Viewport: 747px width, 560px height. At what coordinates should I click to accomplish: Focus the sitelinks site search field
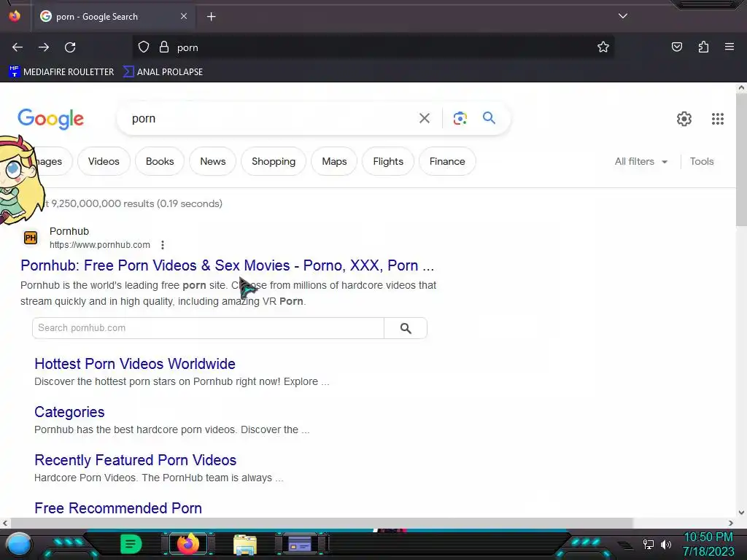(208, 328)
